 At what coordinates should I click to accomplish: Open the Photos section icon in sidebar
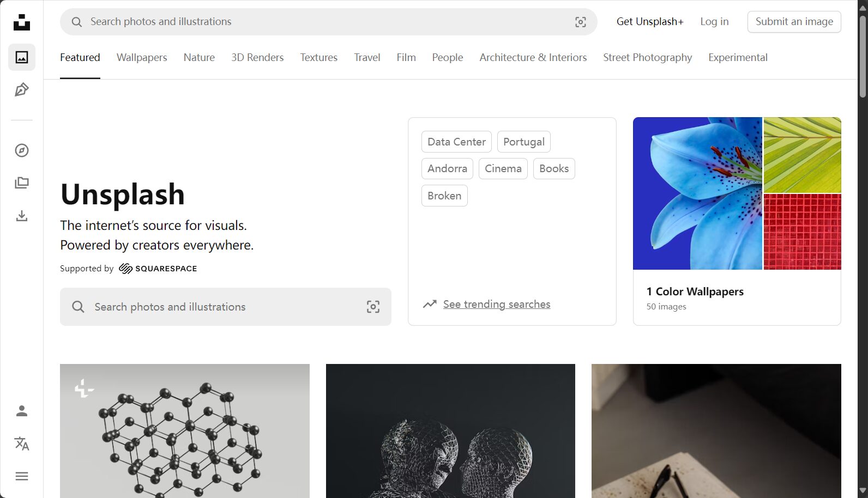(22, 57)
